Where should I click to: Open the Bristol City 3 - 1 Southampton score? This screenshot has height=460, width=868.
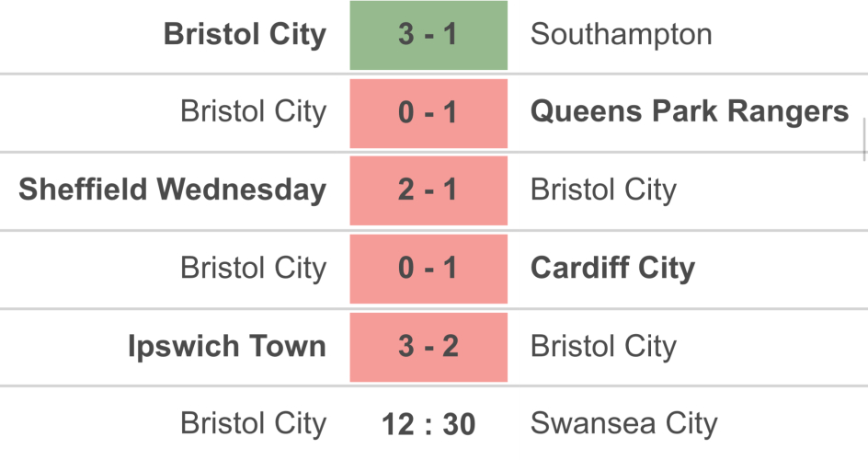[x=428, y=35]
